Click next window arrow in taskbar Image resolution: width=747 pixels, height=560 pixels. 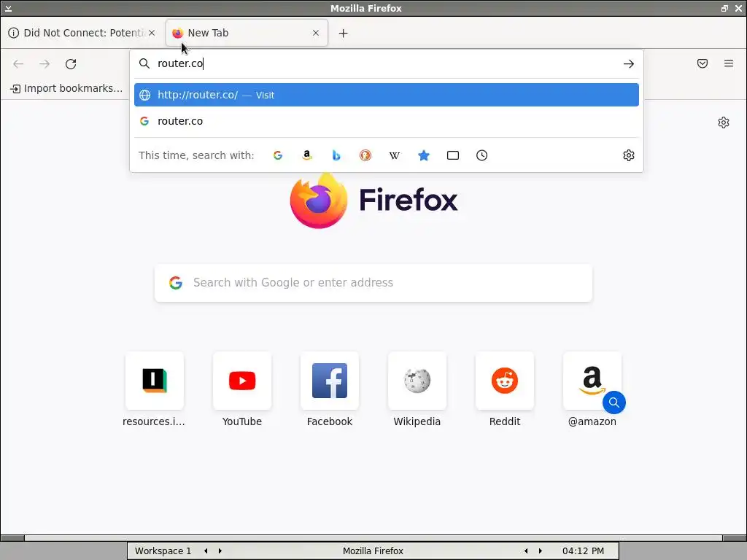click(541, 551)
